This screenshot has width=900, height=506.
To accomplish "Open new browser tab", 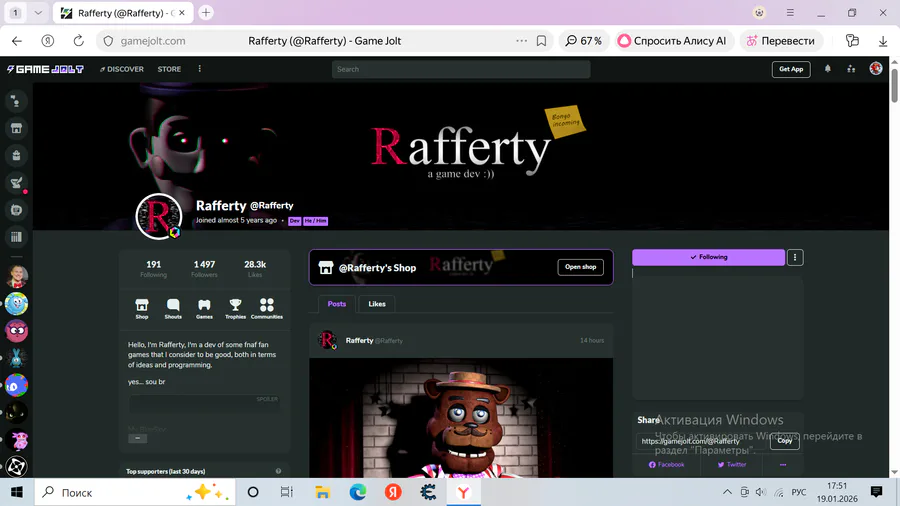I will 206,13.
